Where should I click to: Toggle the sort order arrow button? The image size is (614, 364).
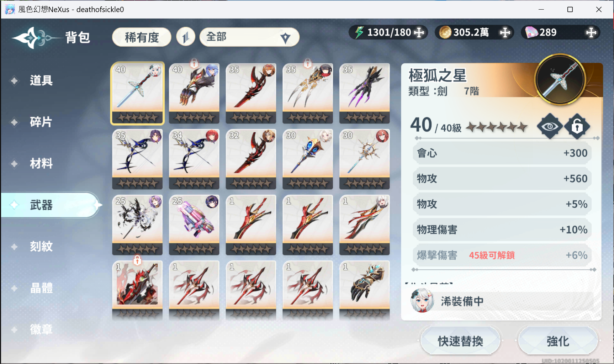pos(186,37)
